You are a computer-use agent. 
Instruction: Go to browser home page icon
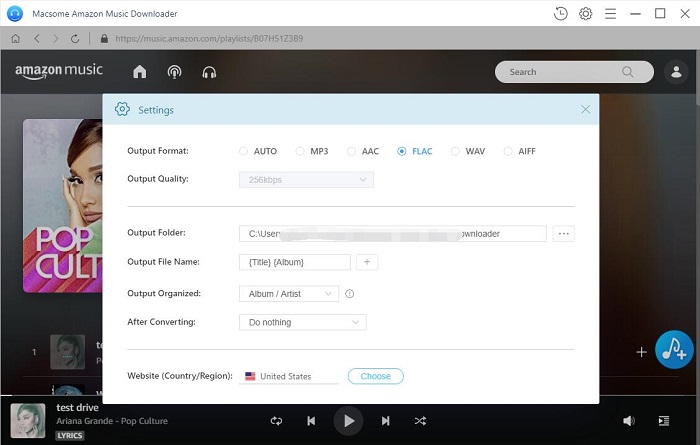click(x=16, y=39)
